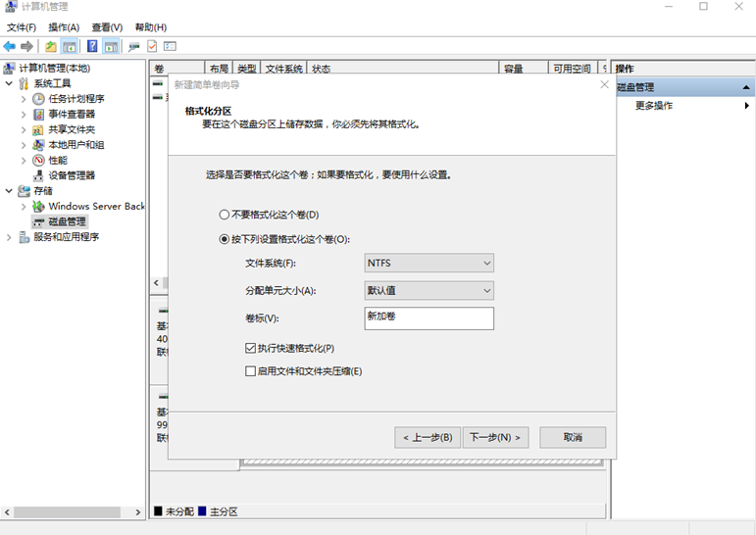This screenshot has width=756, height=535.
Task: Open the 文件系统 NTFS dropdown
Action: pyautogui.click(x=429, y=264)
